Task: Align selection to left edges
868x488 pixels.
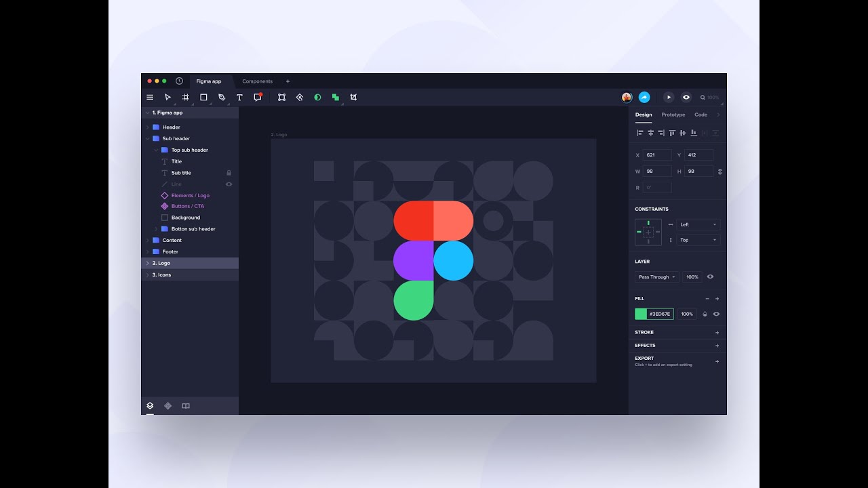Action: 639,133
